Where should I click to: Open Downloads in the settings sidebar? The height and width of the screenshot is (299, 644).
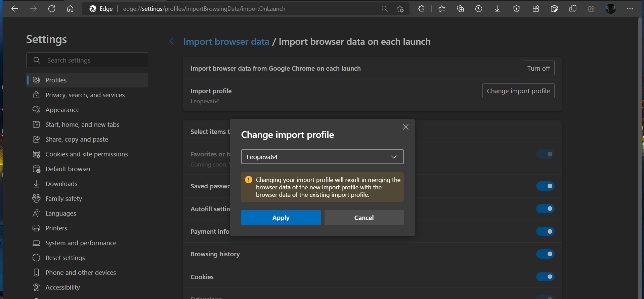(87, 184)
